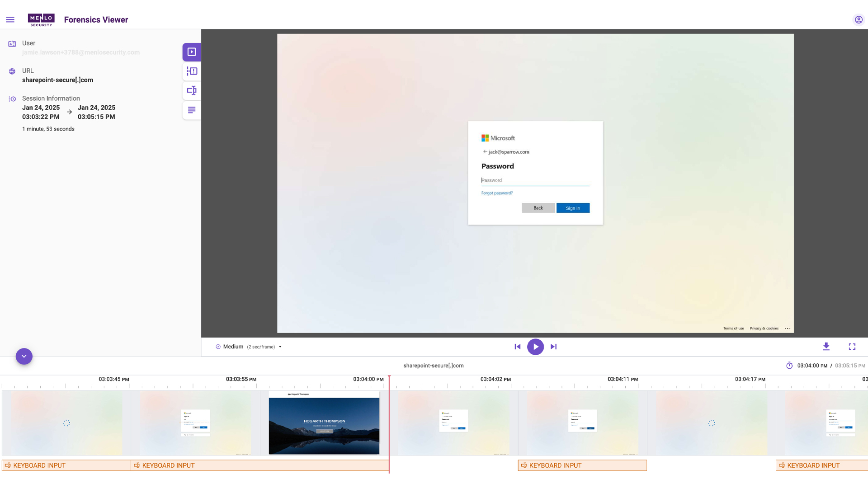Viewport: 868px width, 488px height.
Task: Expand the three-dots menu near Privacy & cookies
Action: click(x=787, y=328)
